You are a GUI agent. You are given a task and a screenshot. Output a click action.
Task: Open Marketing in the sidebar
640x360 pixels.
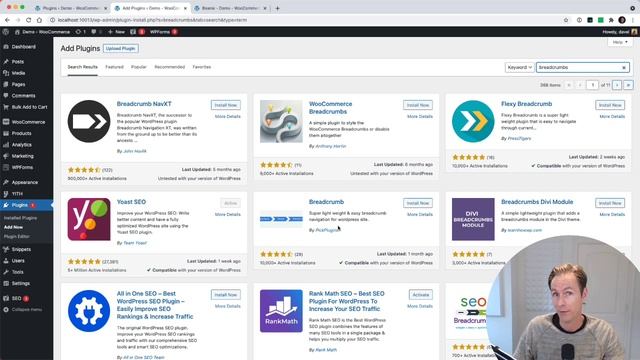tap(22, 156)
